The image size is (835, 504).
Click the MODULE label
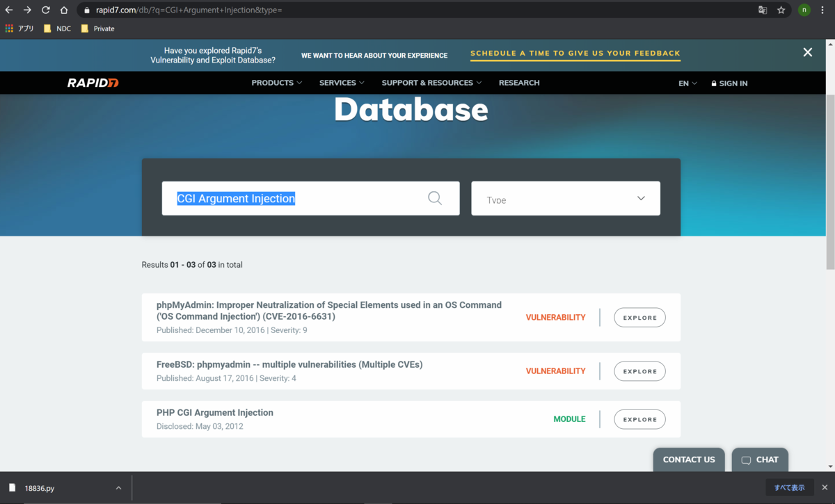click(x=569, y=419)
